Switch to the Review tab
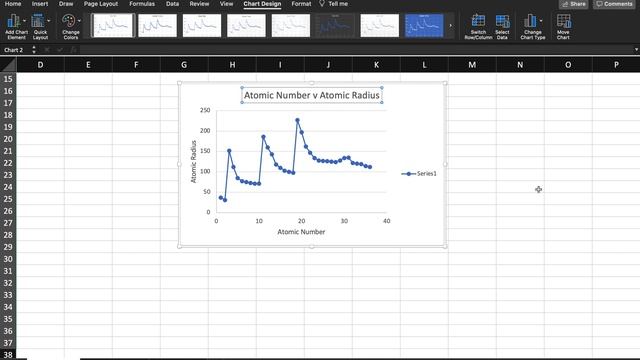The image size is (640, 360). coord(199,4)
